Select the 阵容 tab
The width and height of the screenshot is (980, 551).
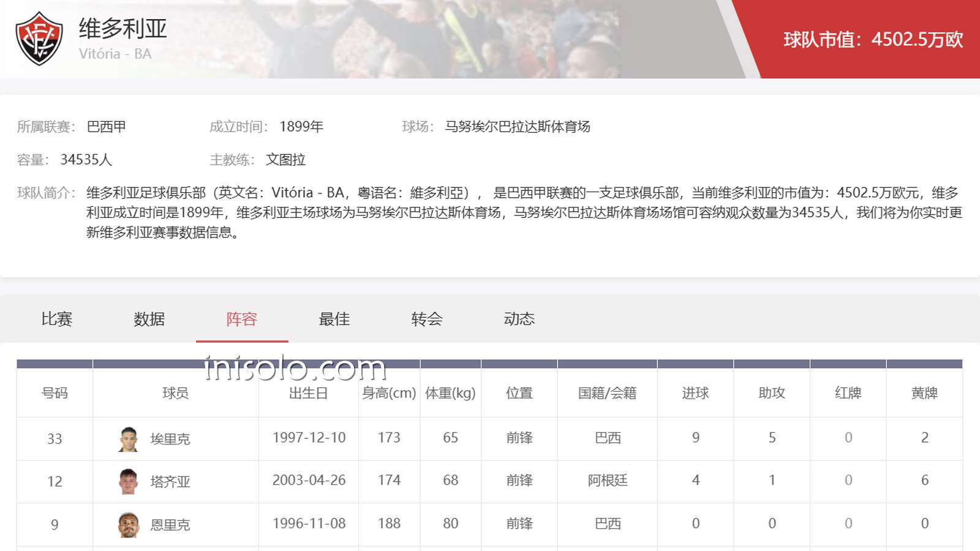[x=242, y=319]
